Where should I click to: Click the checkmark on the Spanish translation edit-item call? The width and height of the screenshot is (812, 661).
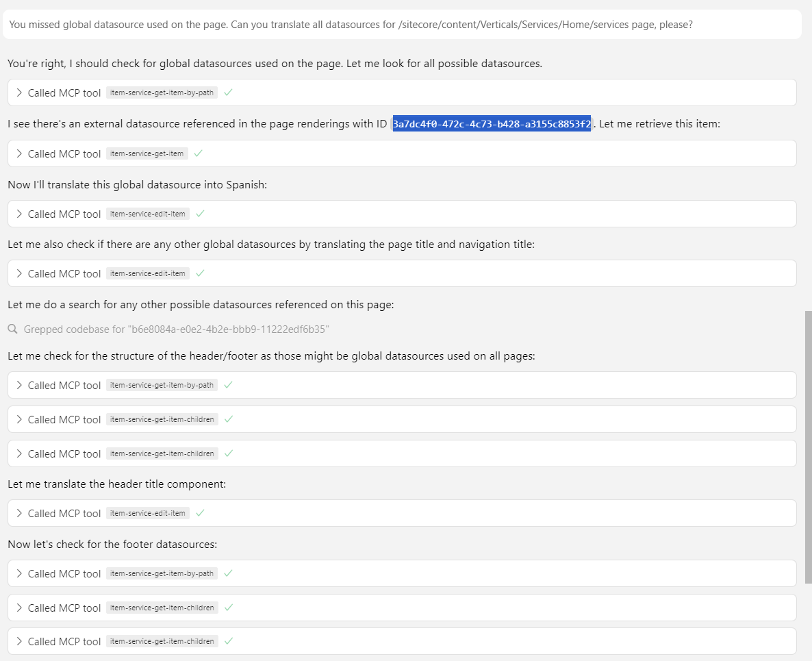(199, 213)
